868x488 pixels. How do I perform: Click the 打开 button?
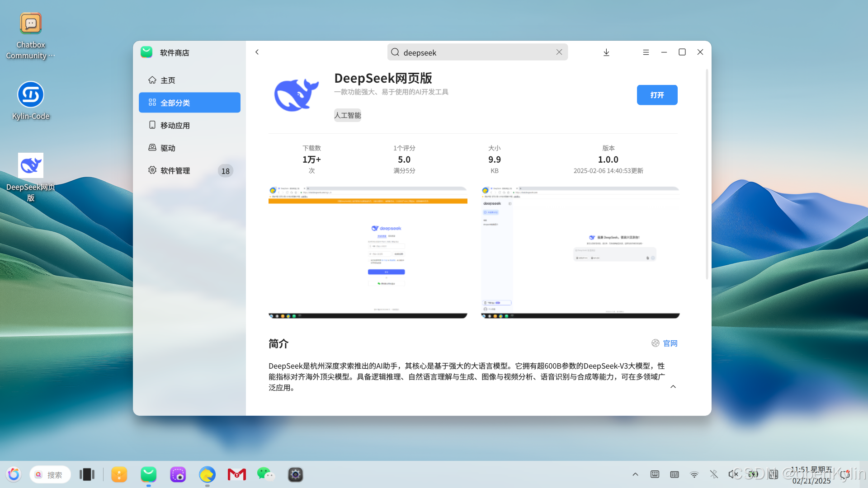click(x=657, y=95)
